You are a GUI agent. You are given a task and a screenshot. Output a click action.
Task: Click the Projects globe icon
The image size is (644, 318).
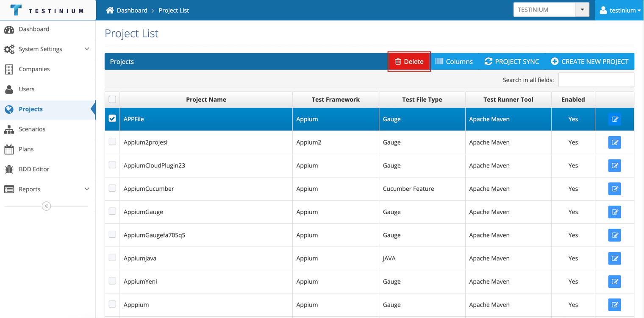(9, 109)
